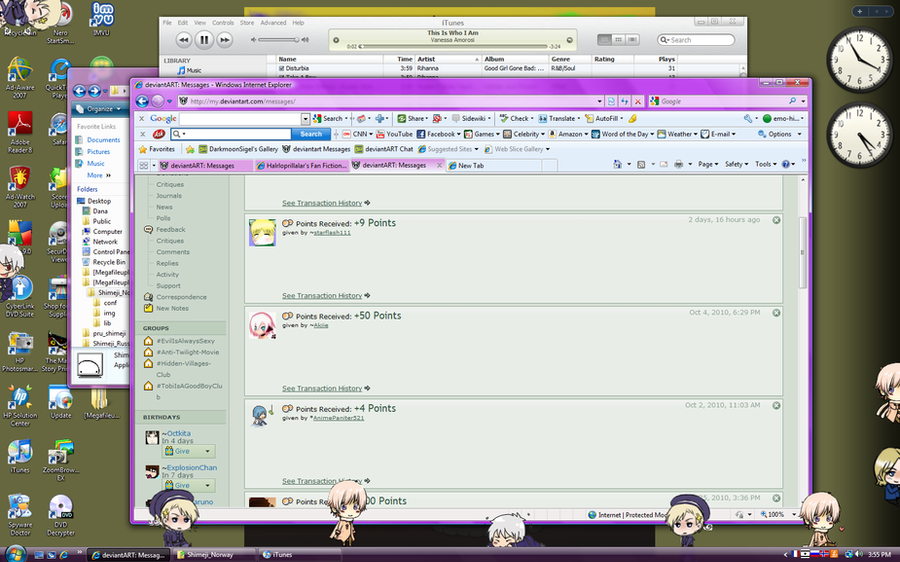Click Give button for Octkita's birthday
The width and height of the screenshot is (900, 562).
[x=189, y=451]
